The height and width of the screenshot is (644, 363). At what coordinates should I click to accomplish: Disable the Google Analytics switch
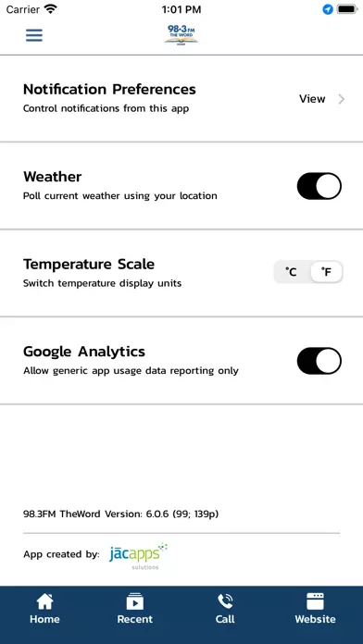pos(319,361)
